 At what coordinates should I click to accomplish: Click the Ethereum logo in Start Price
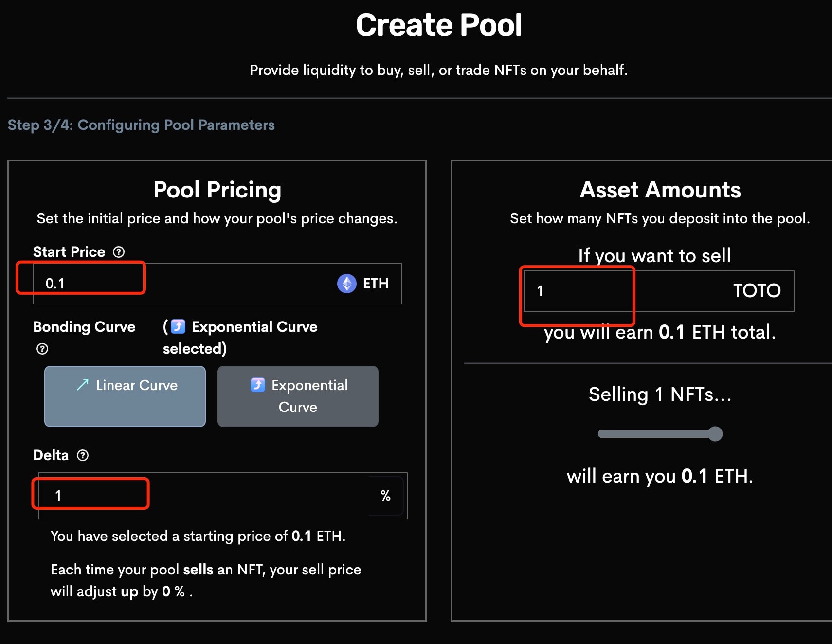tap(346, 284)
